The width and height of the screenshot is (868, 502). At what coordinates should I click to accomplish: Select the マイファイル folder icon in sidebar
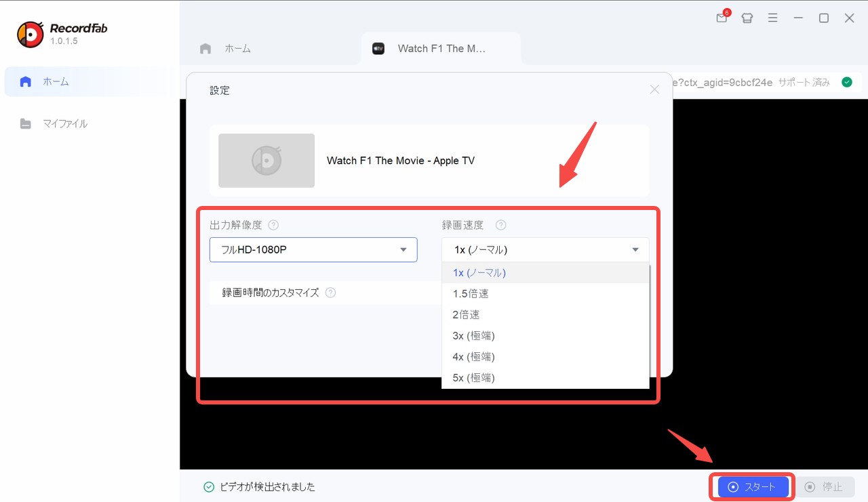coord(26,123)
